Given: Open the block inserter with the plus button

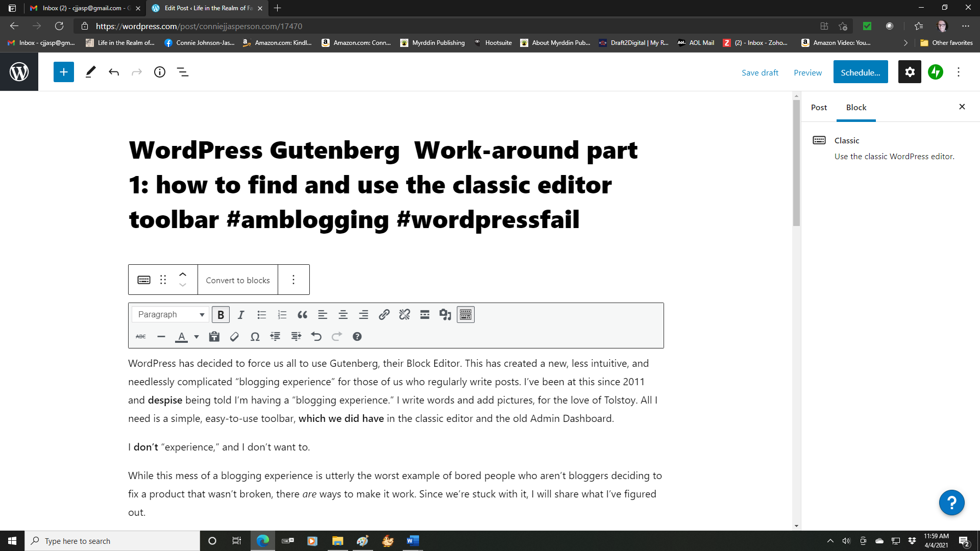Looking at the screenshot, I should tap(63, 72).
